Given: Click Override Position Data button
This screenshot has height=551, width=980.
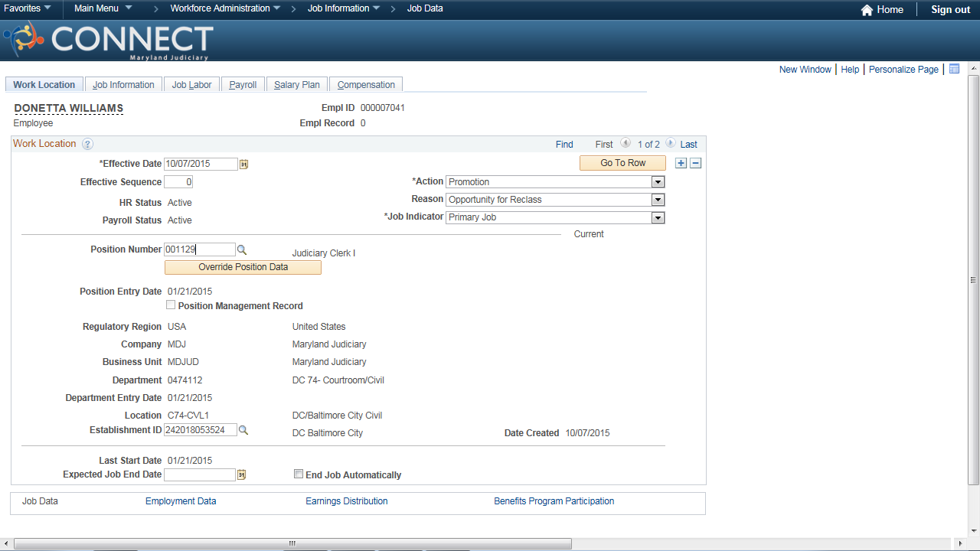Looking at the screenshot, I should pyautogui.click(x=243, y=267).
